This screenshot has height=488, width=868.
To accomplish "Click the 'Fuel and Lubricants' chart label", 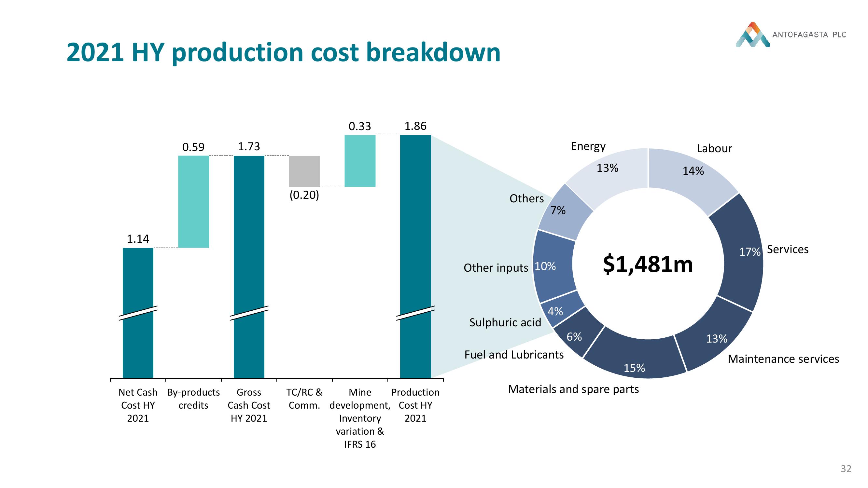I will 514,355.
